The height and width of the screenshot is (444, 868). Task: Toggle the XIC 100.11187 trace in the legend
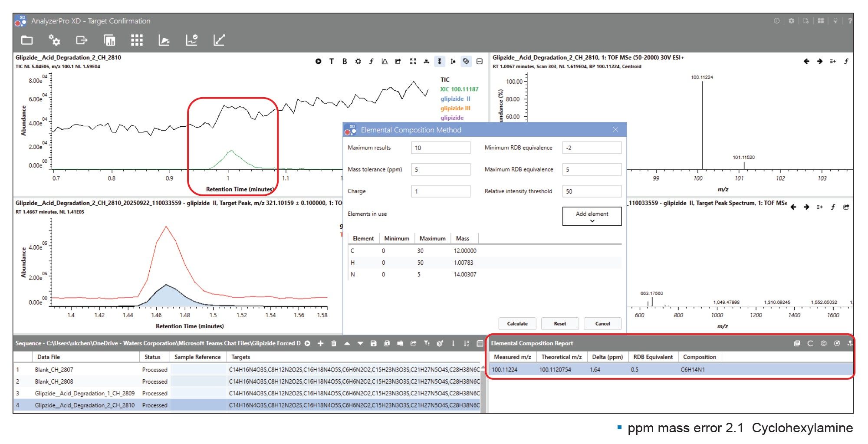[x=459, y=89]
